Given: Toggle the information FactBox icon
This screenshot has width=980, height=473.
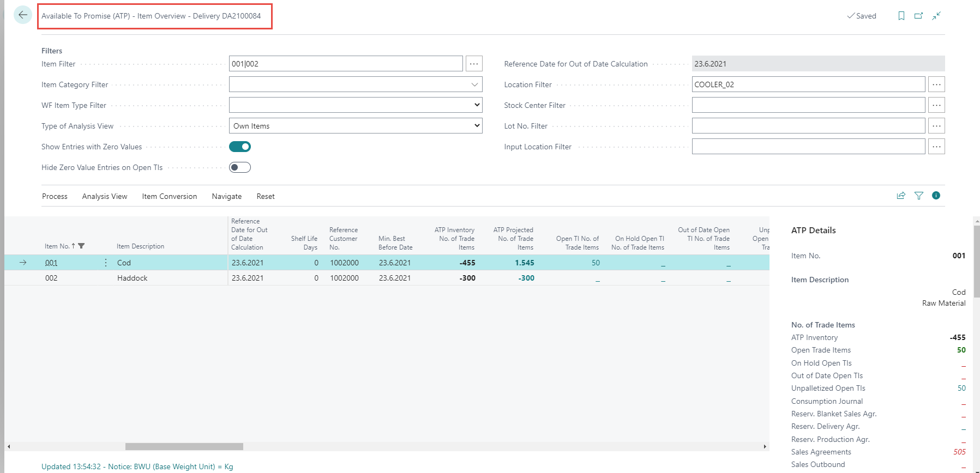Looking at the screenshot, I should point(936,196).
